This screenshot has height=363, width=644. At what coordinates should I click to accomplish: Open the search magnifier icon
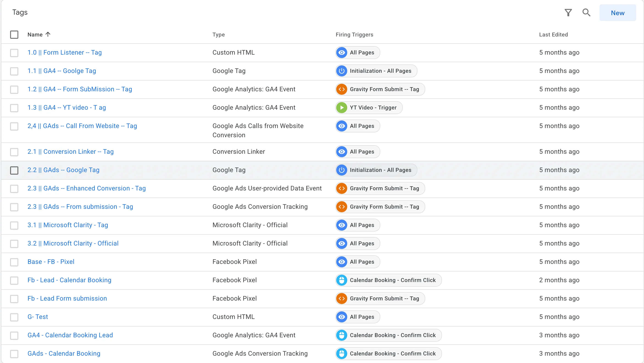[x=586, y=13]
